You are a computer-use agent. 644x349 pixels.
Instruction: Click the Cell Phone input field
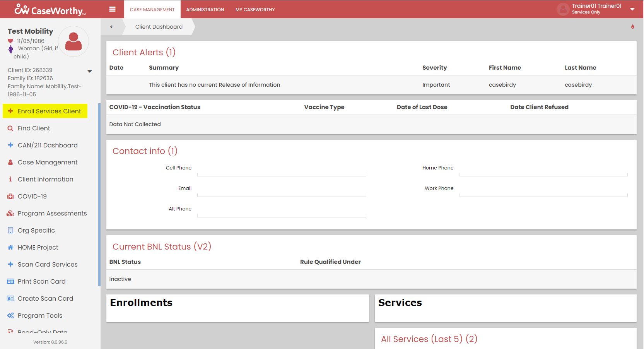tap(281, 170)
